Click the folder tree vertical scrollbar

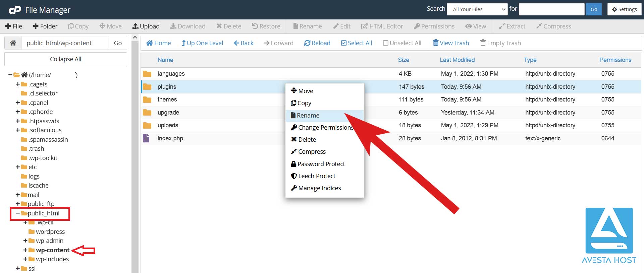tap(135, 151)
